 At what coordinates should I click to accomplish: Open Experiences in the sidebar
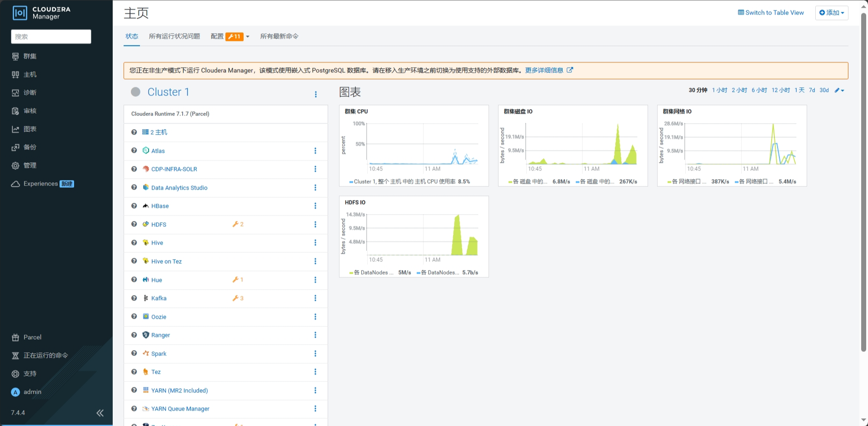tap(43, 184)
